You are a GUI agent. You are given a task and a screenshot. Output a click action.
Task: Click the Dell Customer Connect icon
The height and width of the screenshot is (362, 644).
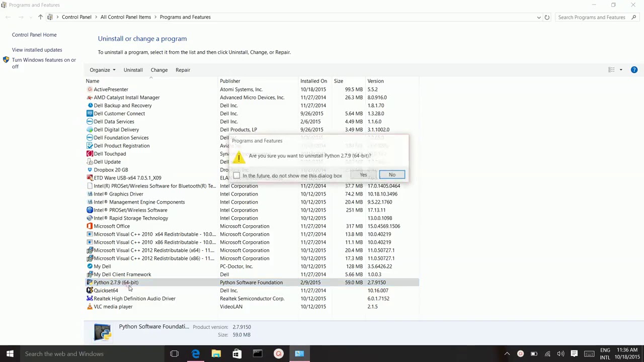point(90,114)
